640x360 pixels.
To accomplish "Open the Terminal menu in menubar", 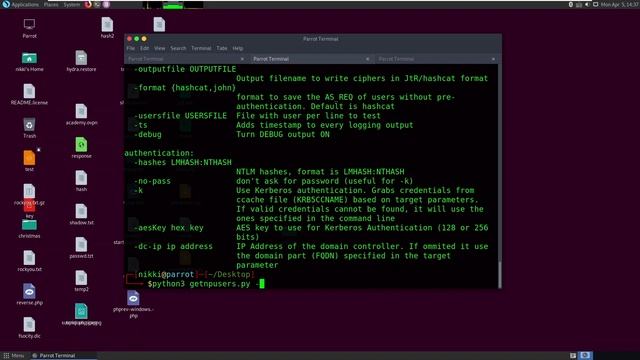I will [201, 48].
